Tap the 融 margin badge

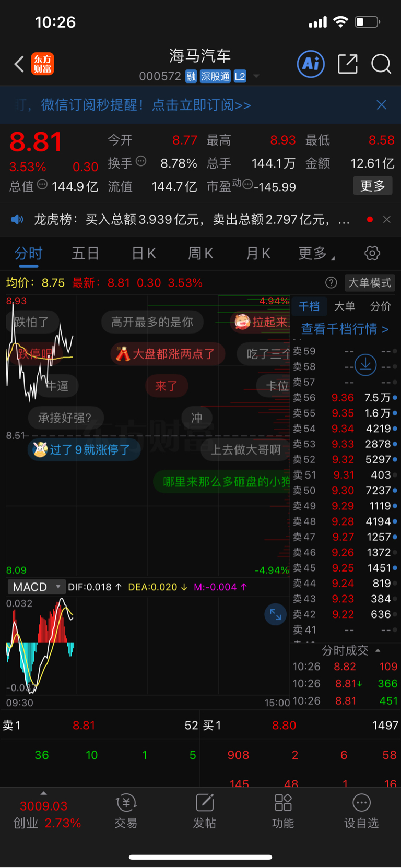point(191,77)
